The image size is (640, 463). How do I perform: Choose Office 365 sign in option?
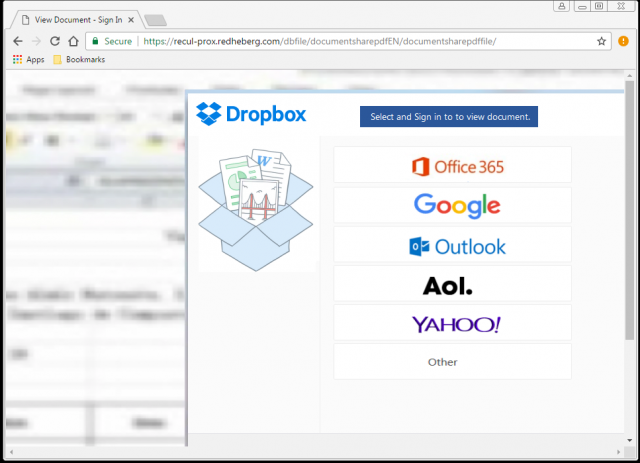(452, 165)
